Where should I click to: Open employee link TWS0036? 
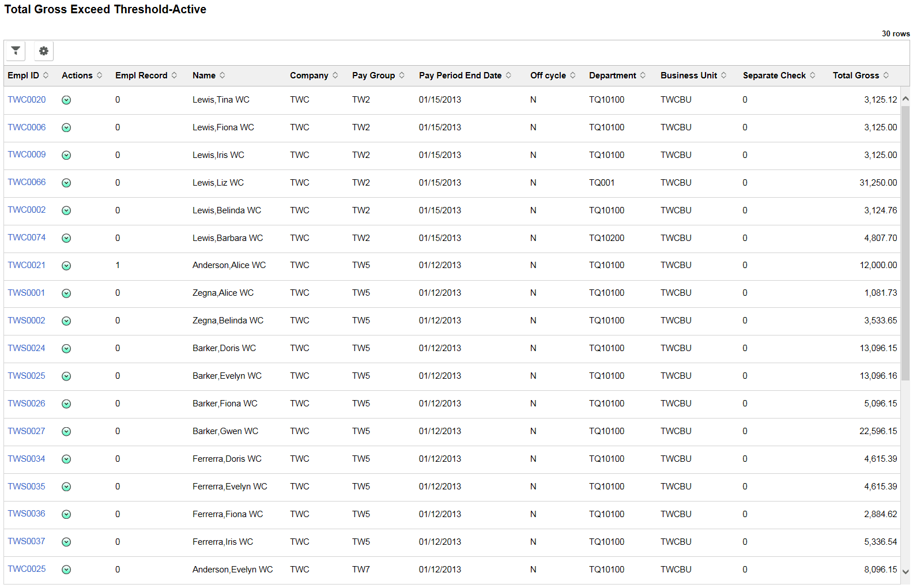26,514
